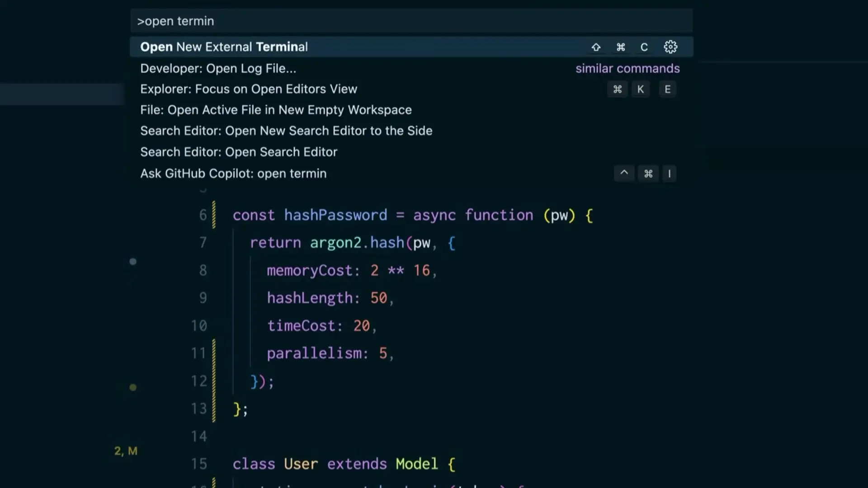Click the '2, M' git status badge
The width and height of the screenshot is (868, 488).
click(x=126, y=451)
